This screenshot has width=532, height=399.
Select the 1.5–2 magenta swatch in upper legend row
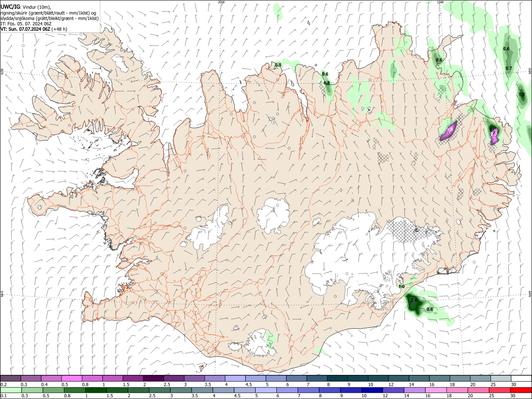133,378
